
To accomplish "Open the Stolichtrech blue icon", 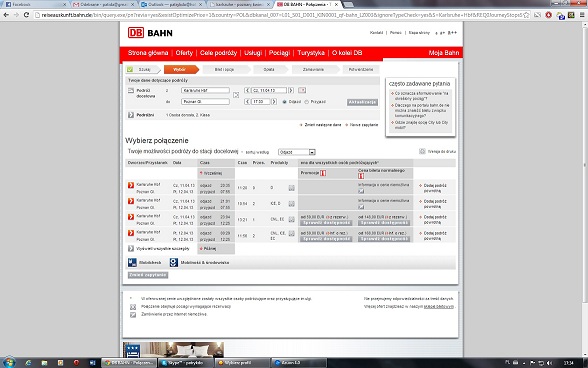I will 132,263.
